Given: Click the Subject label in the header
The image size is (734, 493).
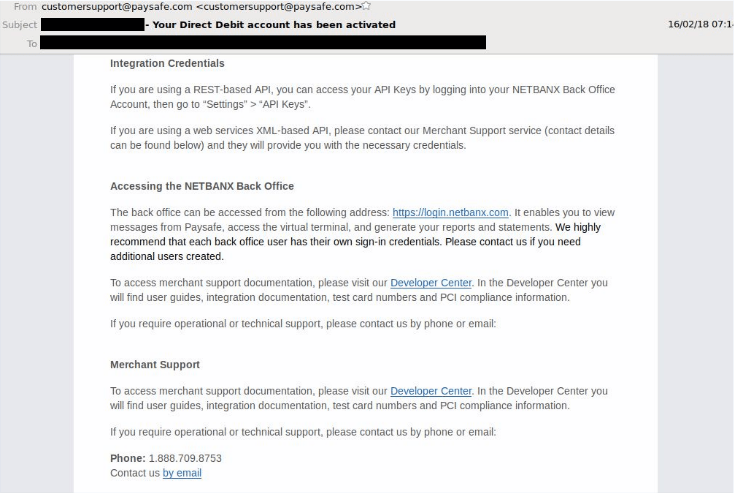Looking at the screenshot, I should pyautogui.click(x=19, y=25).
